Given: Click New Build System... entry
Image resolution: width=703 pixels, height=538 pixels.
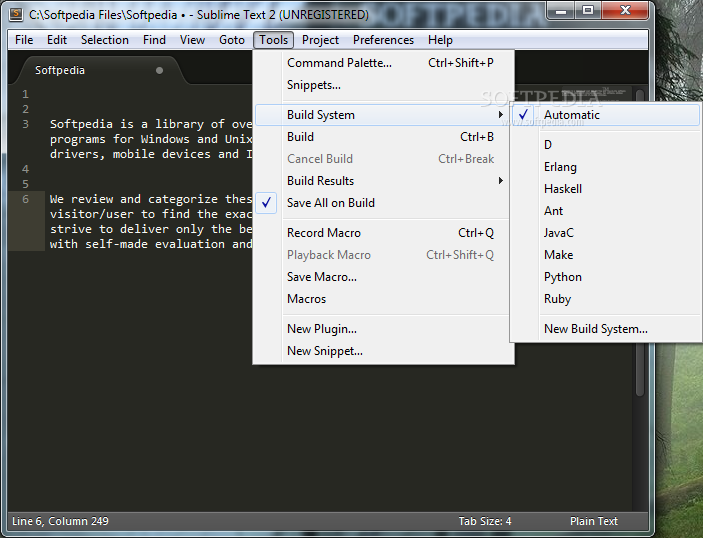Looking at the screenshot, I should click(606, 329).
